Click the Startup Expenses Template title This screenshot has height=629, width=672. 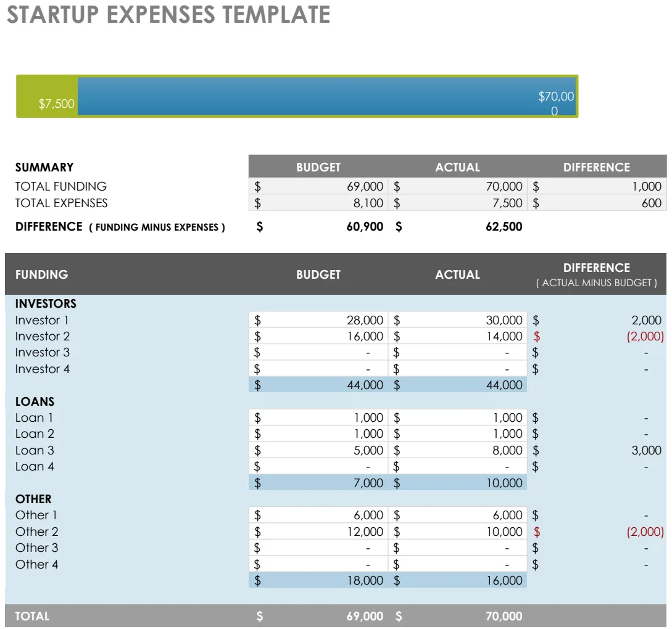168,14
